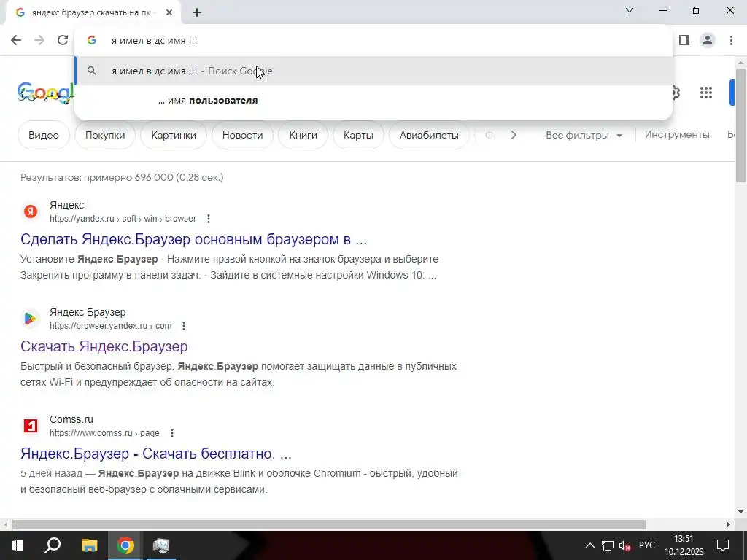
Task: Click the horizontal scrollbar thumb
Action: tap(329, 524)
